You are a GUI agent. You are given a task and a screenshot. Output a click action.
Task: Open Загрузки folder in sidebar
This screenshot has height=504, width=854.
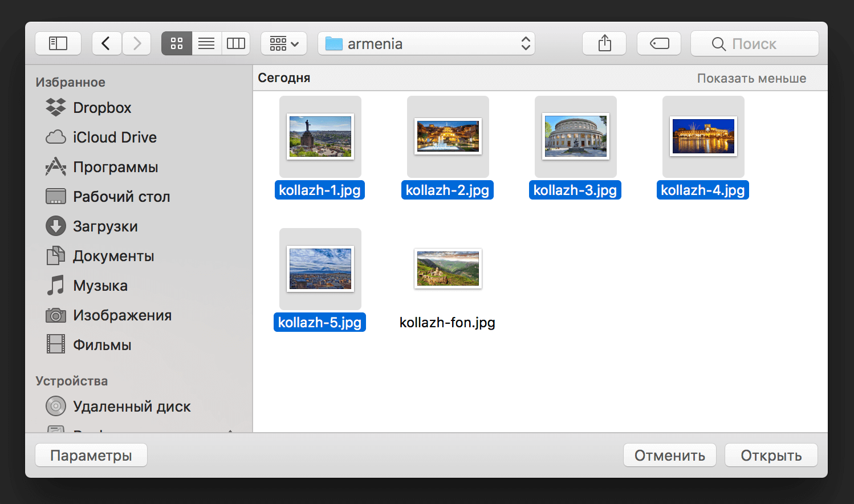[105, 226]
